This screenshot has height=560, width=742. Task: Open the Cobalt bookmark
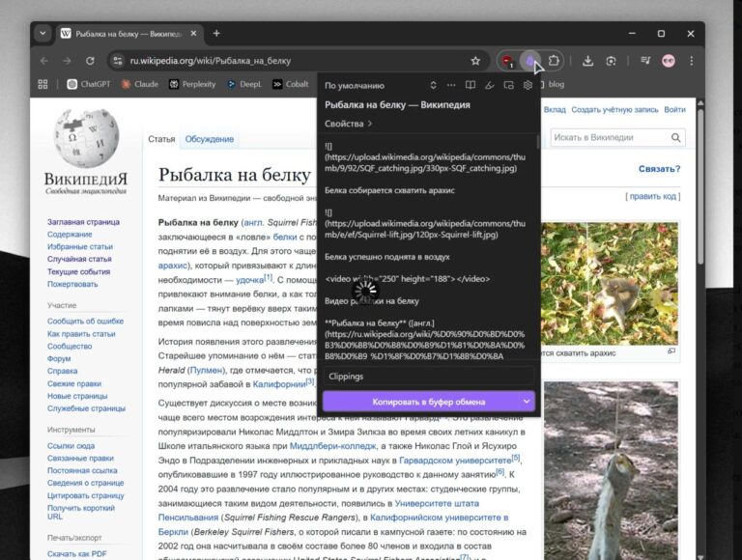(291, 84)
